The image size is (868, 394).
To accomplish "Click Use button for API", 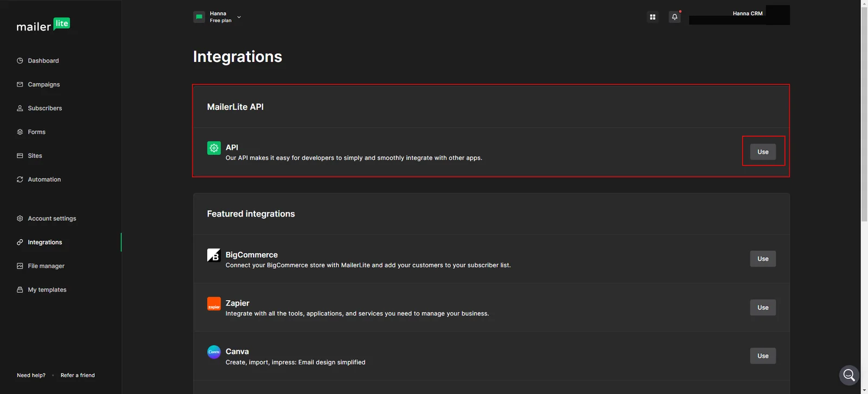I will click(763, 152).
